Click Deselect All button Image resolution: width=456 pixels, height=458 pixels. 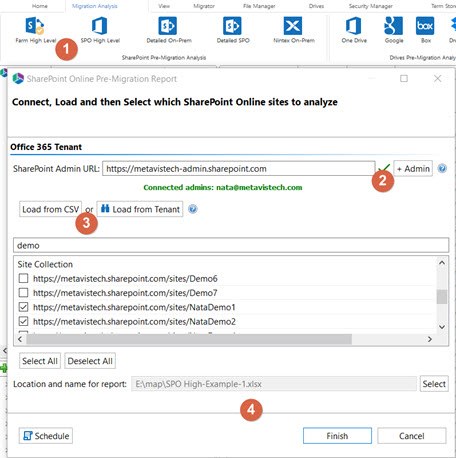pyautogui.click(x=90, y=361)
